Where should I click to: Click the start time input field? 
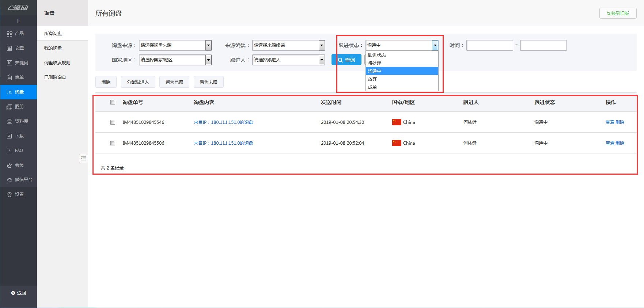489,45
